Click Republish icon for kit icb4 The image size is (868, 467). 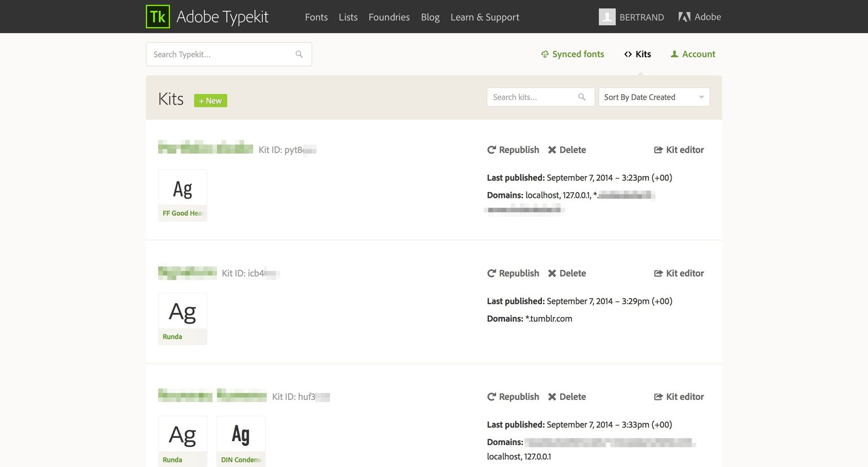coord(491,273)
